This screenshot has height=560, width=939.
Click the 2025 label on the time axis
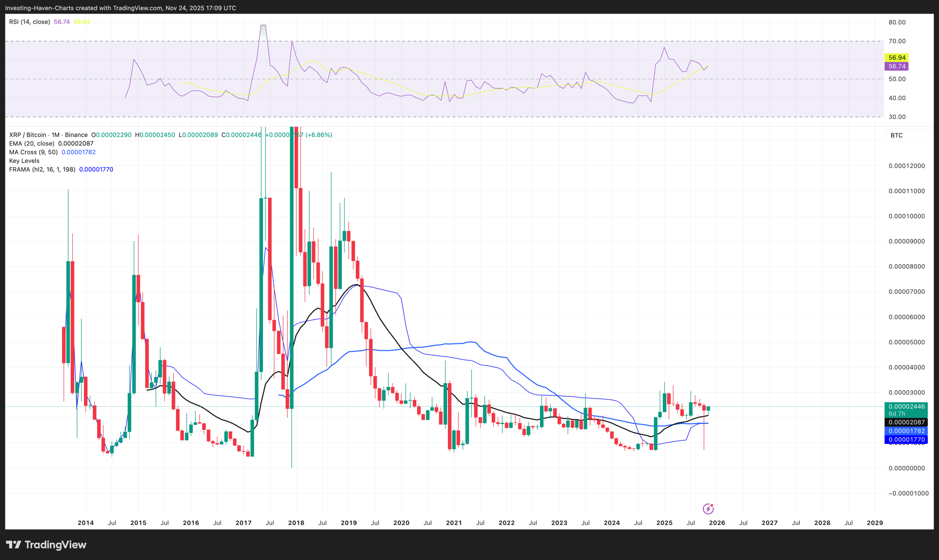pos(665,523)
